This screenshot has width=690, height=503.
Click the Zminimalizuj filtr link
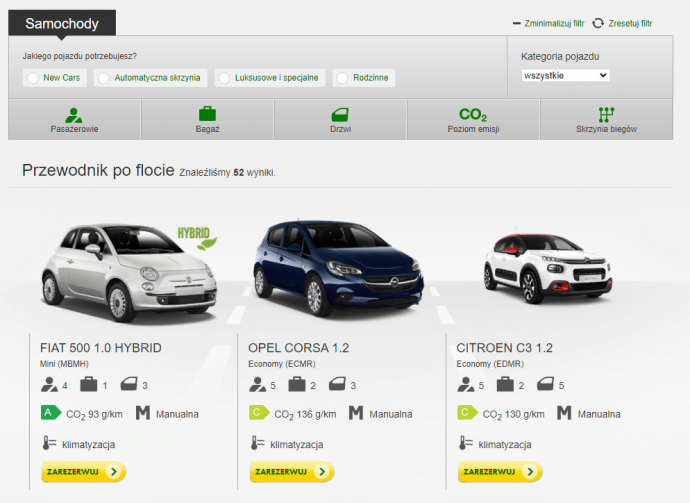[x=554, y=23]
